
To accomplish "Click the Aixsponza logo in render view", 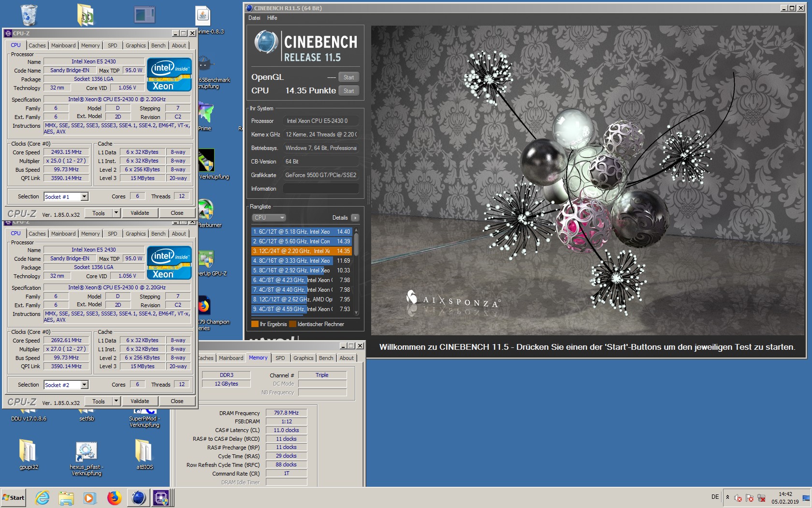I will pyautogui.click(x=453, y=300).
